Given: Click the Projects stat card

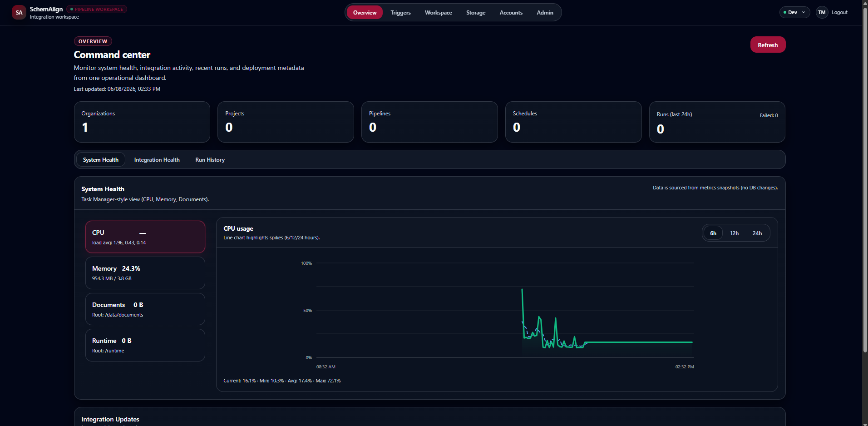Looking at the screenshot, I should pos(286,122).
